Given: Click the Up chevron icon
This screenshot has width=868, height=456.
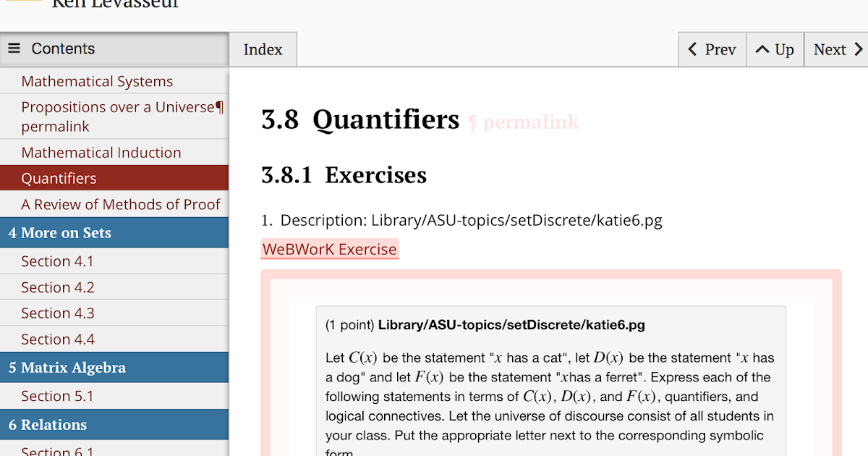Looking at the screenshot, I should (762, 48).
